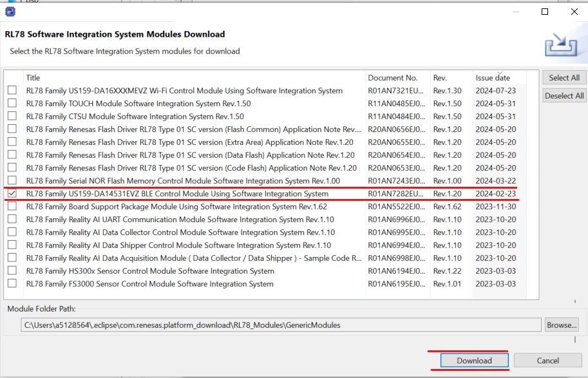This screenshot has height=378, width=588.
Task: Click the Rev.1.22 revision cell
Action: click(448, 271)
